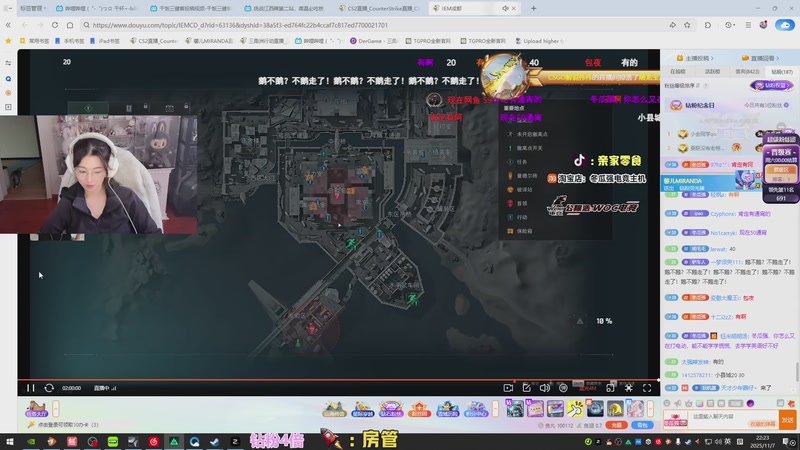Click the record clip camera icon in player
The height and width of the screenshot is (450, 800).
point(508,388)
